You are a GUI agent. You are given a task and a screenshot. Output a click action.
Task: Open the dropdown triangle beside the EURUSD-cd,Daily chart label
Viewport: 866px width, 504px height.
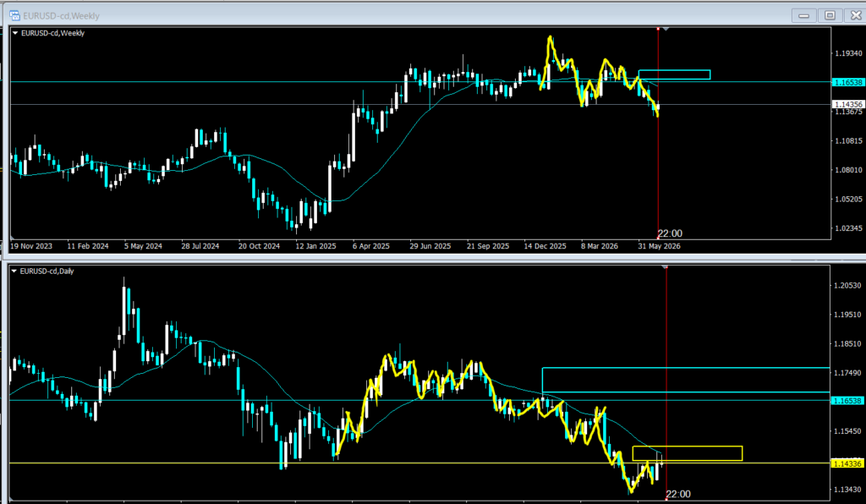(14, 271)
